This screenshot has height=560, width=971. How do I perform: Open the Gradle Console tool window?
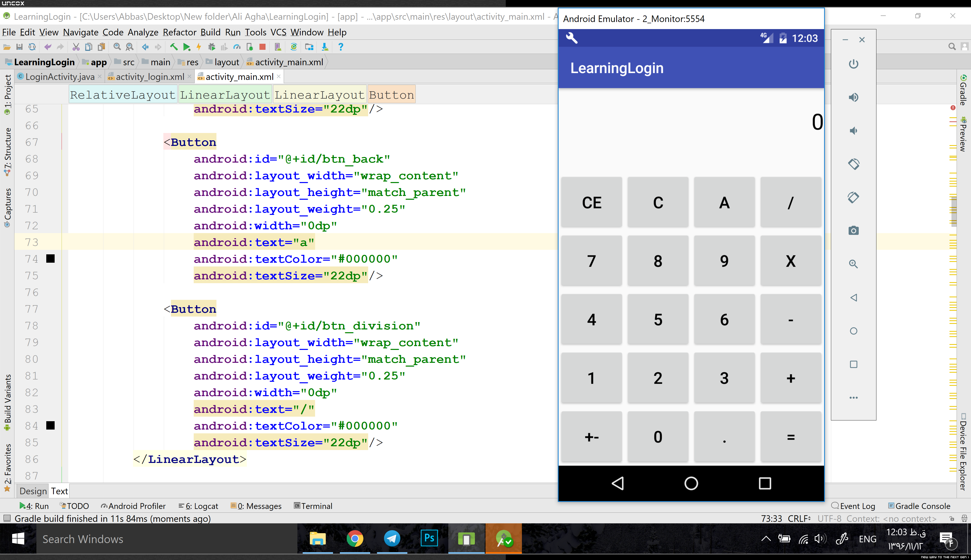(x=919, y=506)
